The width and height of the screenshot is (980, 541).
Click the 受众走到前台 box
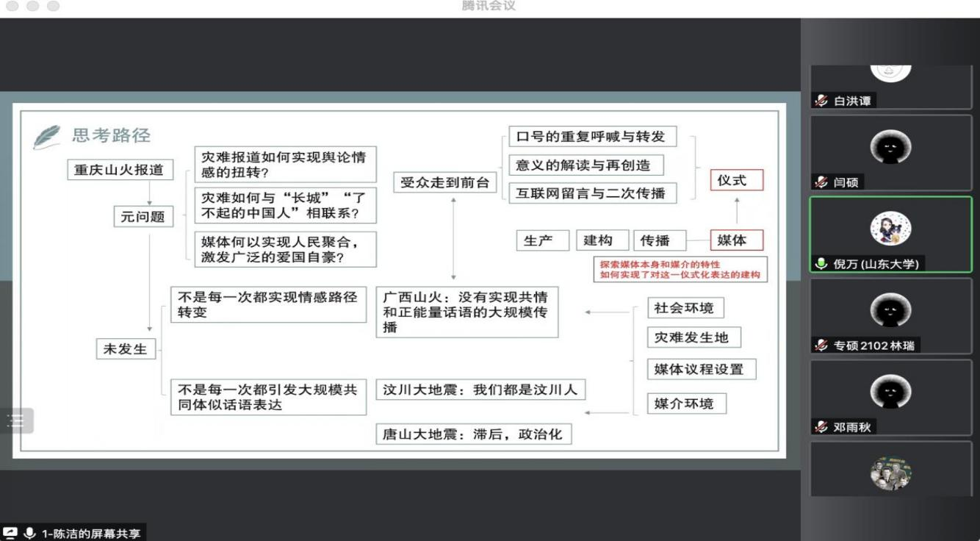pos(444,183)
